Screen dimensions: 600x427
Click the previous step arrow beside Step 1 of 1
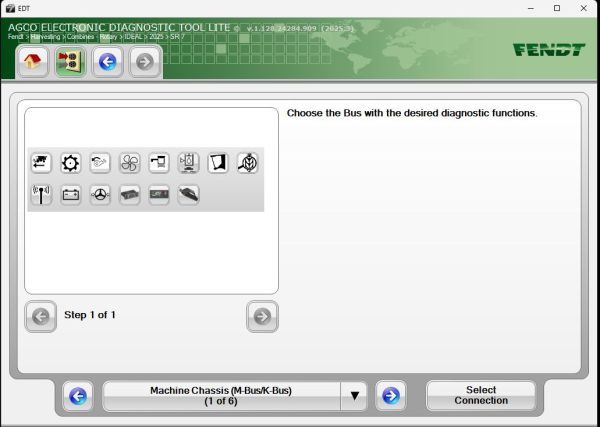41,316
